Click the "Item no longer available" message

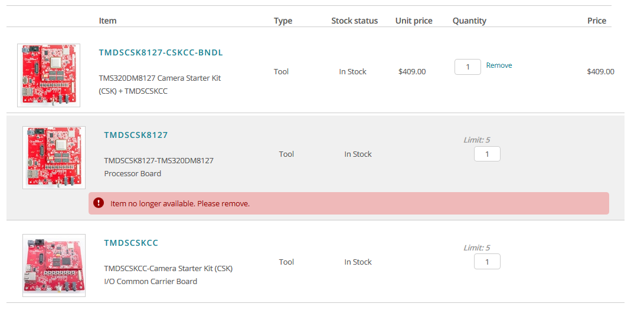[180, 204]
